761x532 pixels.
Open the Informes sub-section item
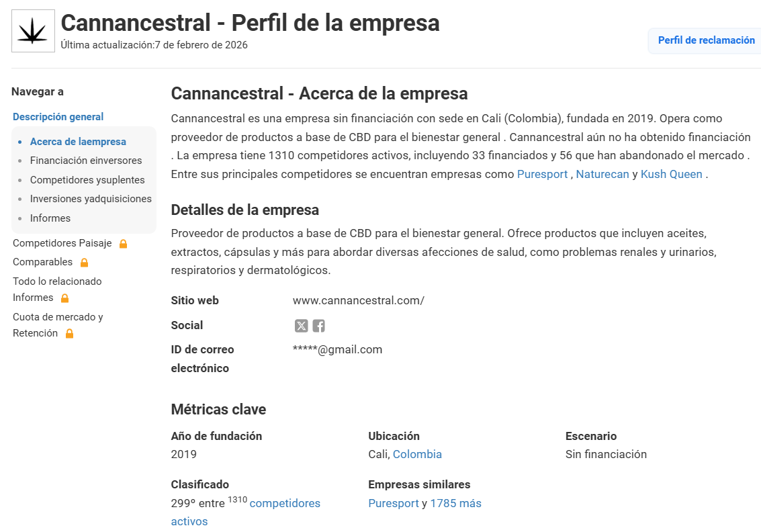pyautogui.click(x=50, y=218)
